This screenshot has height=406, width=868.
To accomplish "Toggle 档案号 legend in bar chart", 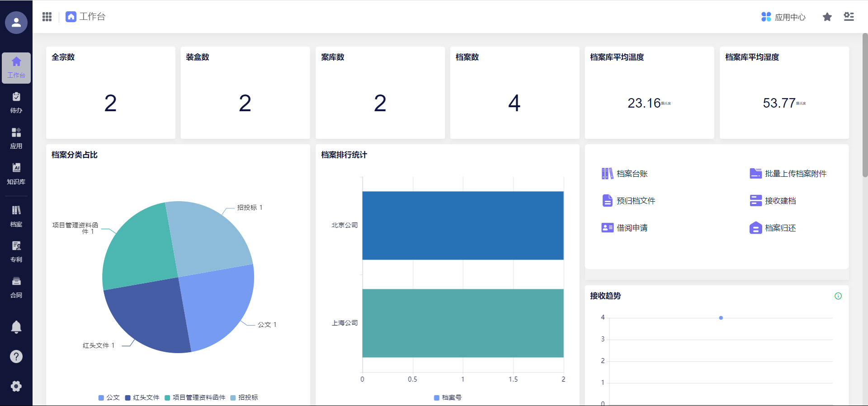I will coord(448,397).
